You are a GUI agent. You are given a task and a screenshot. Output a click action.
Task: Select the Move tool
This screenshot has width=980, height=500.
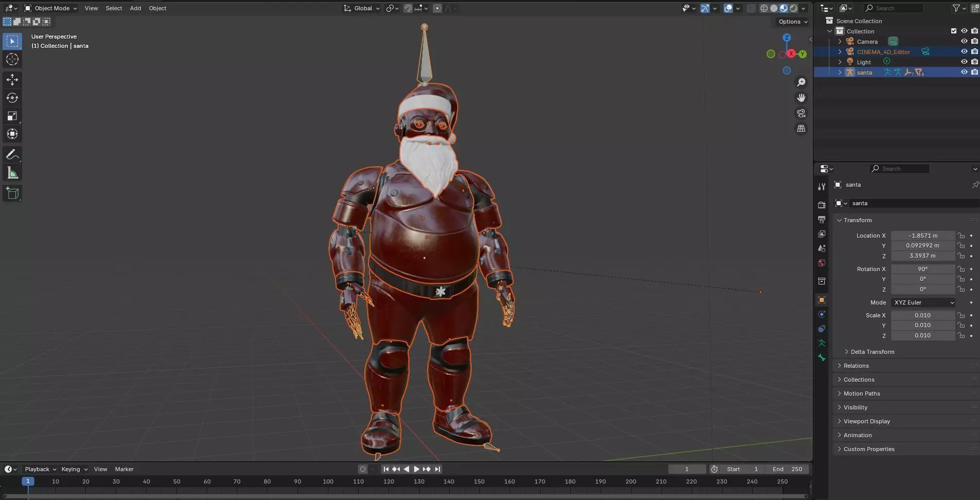12,80
